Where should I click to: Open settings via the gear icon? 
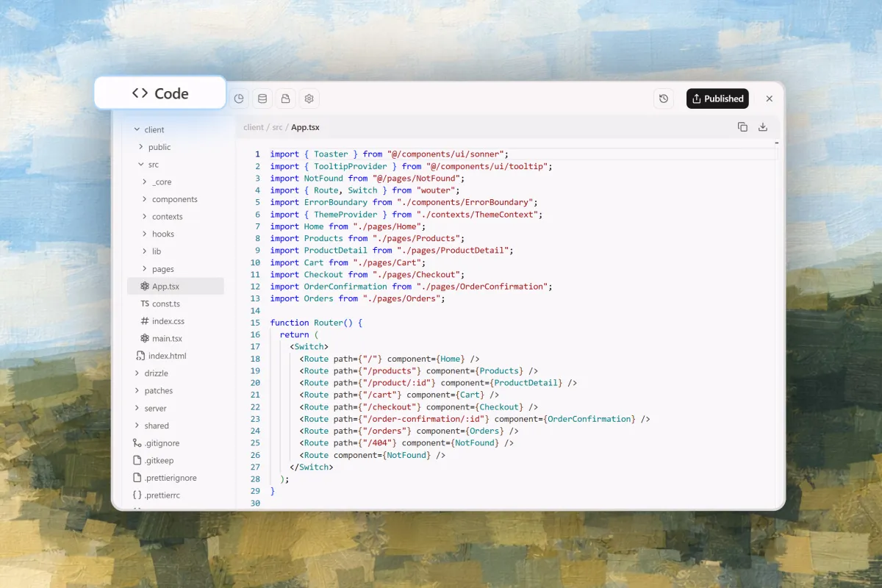pyautogui.click(x=309, y=98)
